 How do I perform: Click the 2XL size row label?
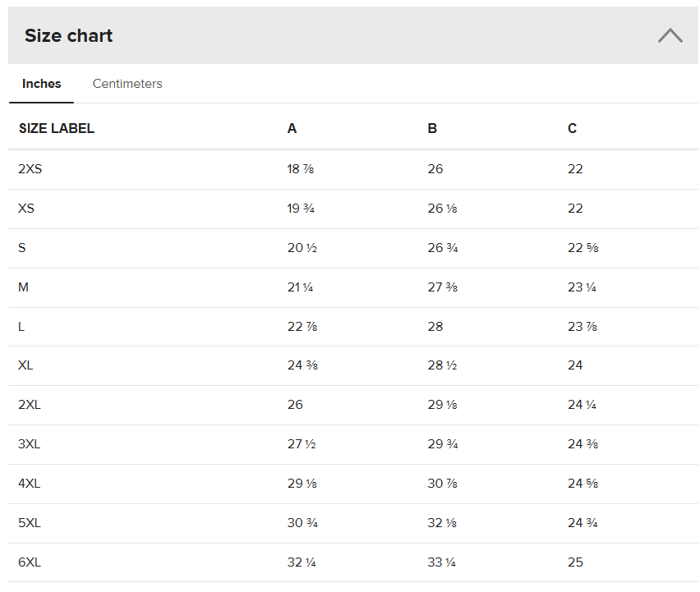tap(30, 405)
